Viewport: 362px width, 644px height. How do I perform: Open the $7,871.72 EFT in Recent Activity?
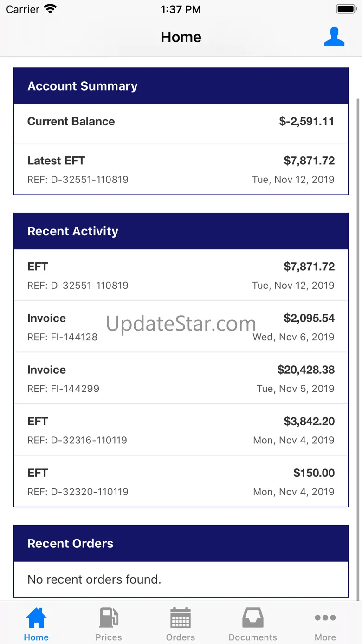coord(181,275)
